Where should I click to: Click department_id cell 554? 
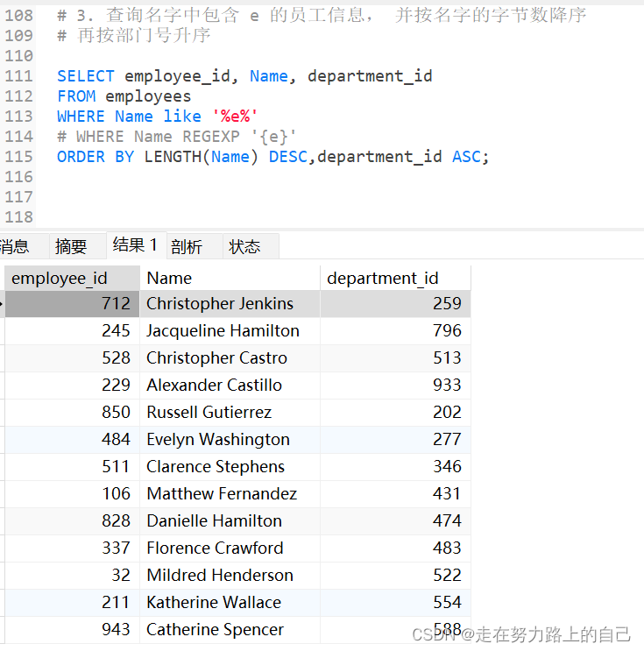(x=395, y=603)
